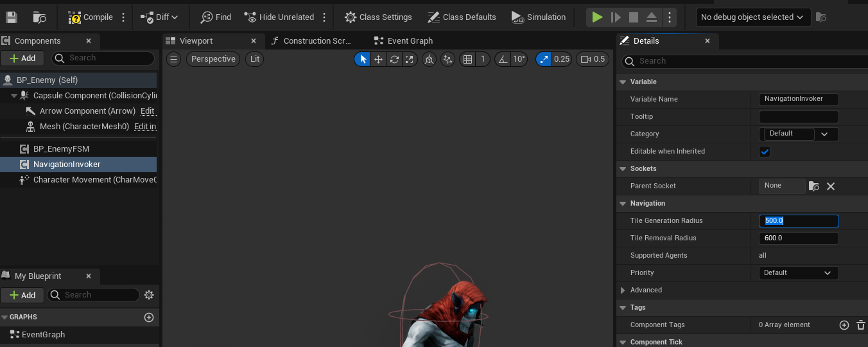Open Compile options three-dot menu
The height and width of the screenshot is (347, 868).
[124, 17]
